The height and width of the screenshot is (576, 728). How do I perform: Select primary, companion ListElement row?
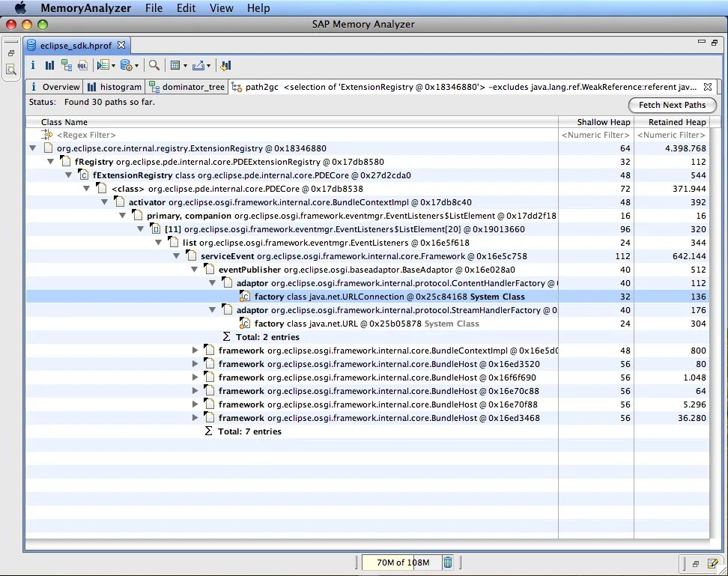click(367, 216)
